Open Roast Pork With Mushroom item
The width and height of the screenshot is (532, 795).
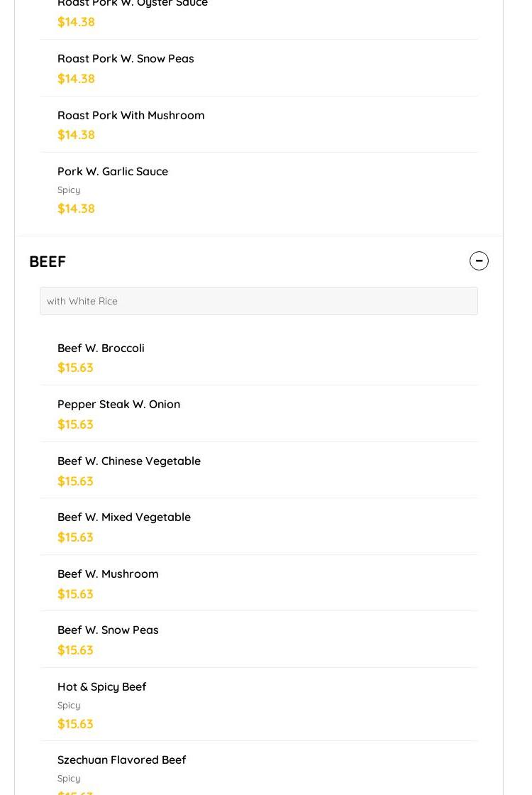pyautogui.click(x=131, y=115)
